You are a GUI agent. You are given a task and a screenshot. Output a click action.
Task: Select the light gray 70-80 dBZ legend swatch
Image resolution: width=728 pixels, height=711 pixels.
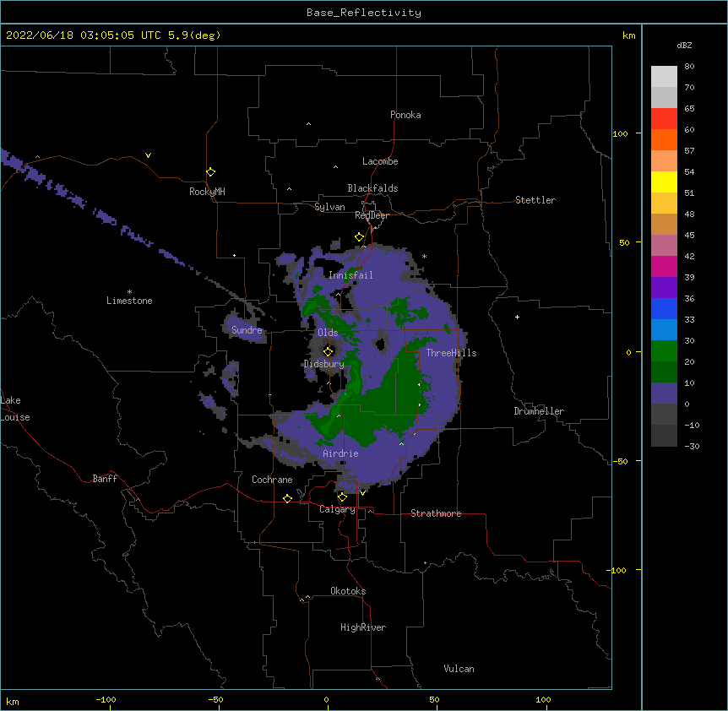click(x=664, y=77)
